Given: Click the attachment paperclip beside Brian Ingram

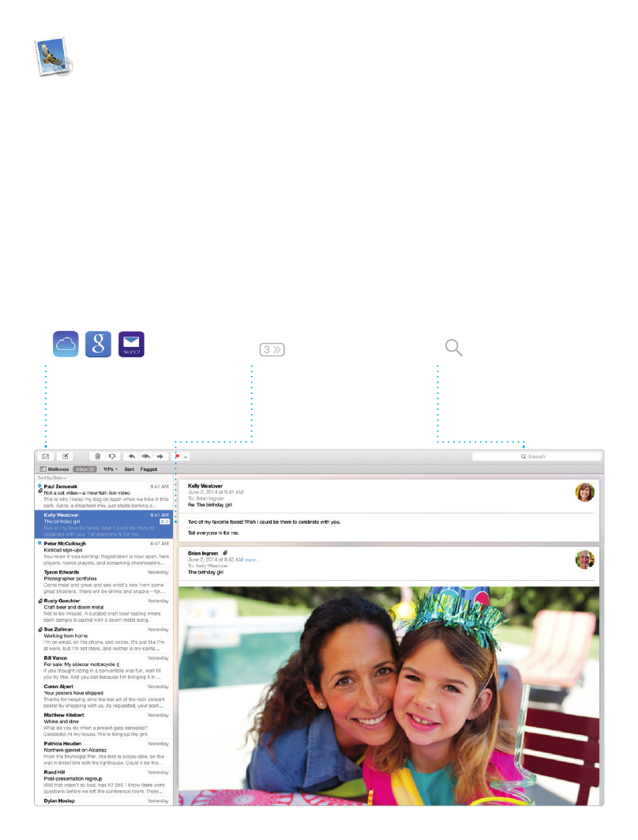Looking at the screenshot, I should click(225, 553).
